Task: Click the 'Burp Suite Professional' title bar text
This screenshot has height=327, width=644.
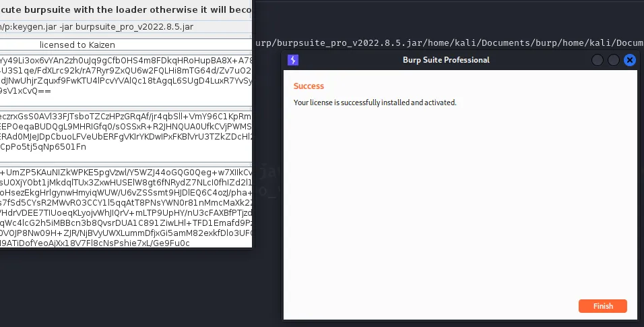Action: 446,60
